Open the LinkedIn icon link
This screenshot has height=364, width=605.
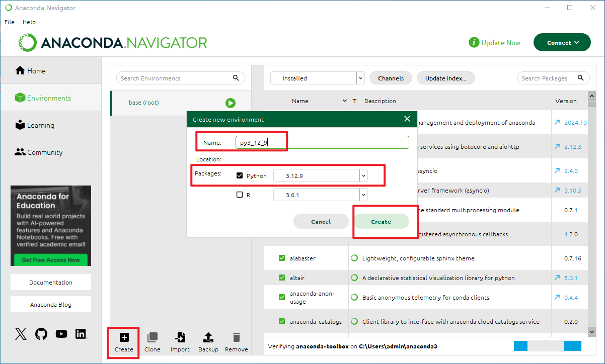point(81,334)
